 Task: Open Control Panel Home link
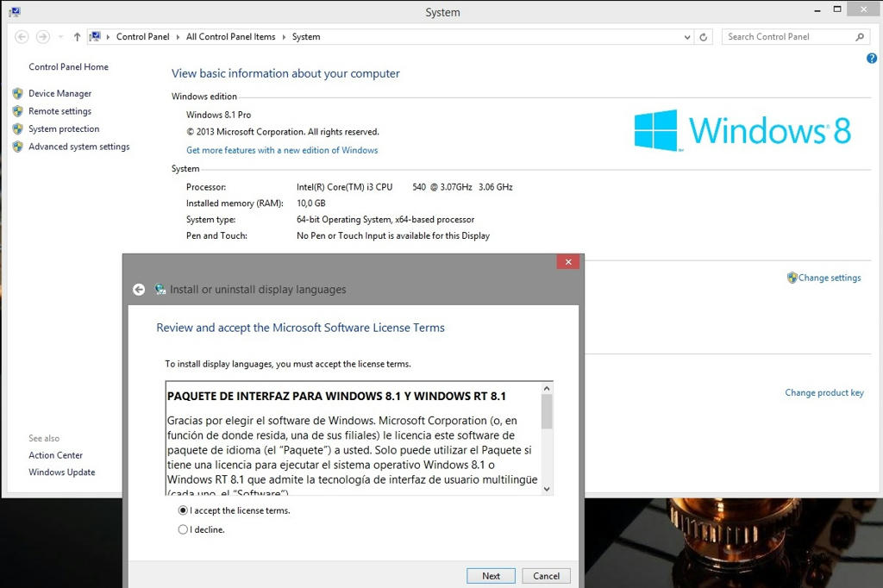pyautogui.click(x=69, y=66)
